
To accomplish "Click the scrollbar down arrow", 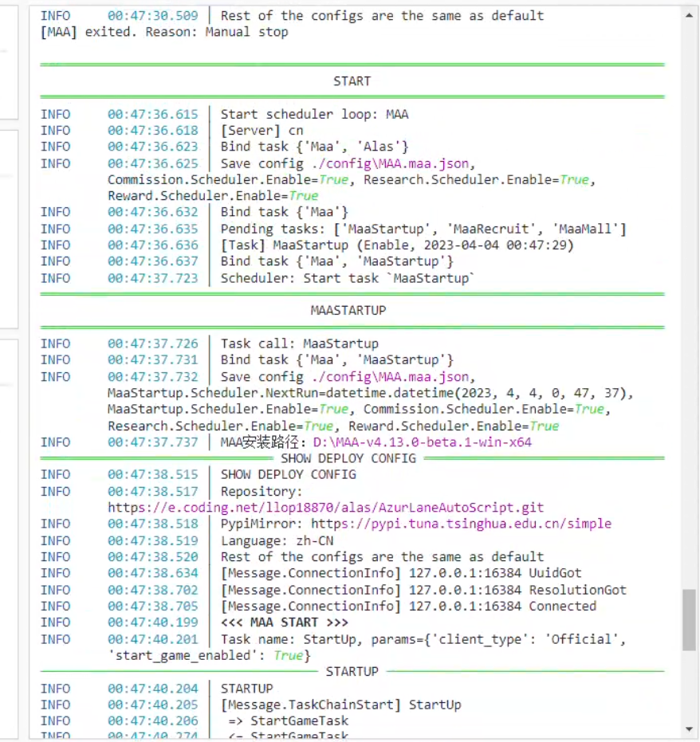I will (689, 728).
